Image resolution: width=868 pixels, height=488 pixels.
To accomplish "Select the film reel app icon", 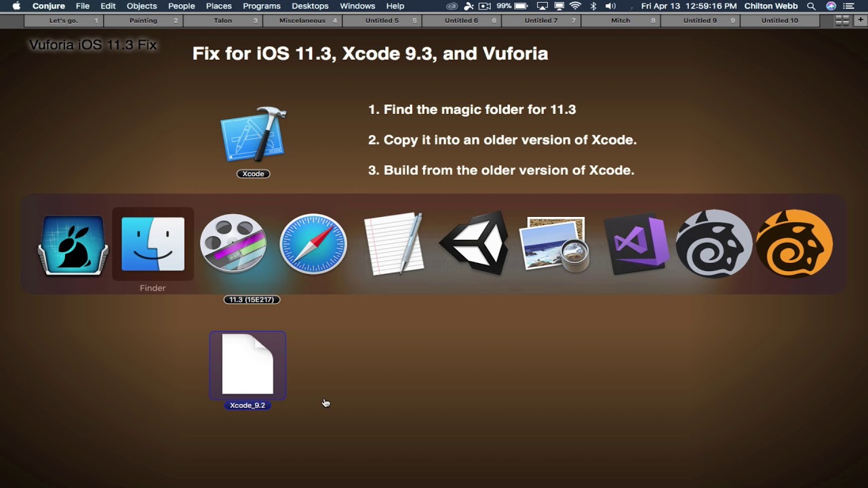I will [233, 244].
